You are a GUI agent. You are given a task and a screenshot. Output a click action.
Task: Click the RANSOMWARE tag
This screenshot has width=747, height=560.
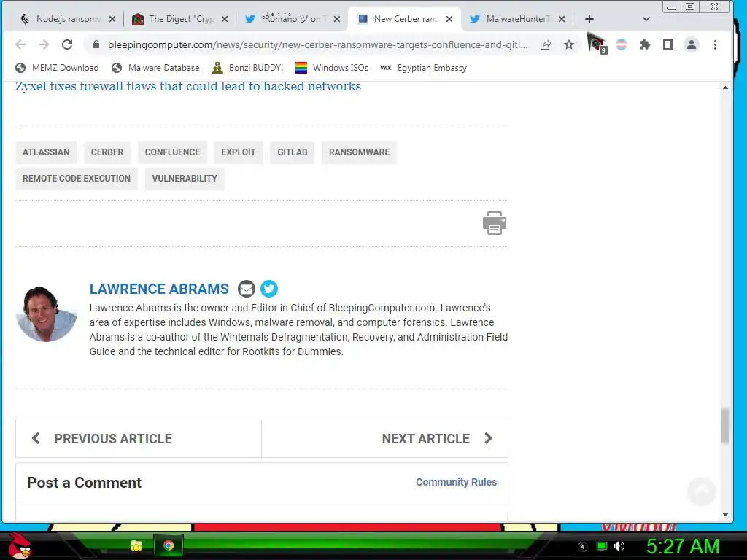click(x=359, y=152)
